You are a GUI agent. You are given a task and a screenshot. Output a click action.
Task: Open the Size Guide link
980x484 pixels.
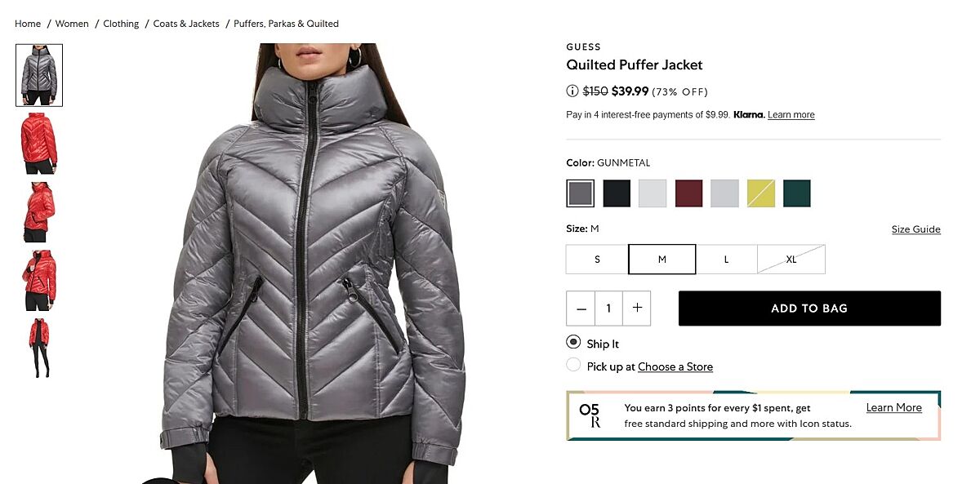[x=916, y=229]
